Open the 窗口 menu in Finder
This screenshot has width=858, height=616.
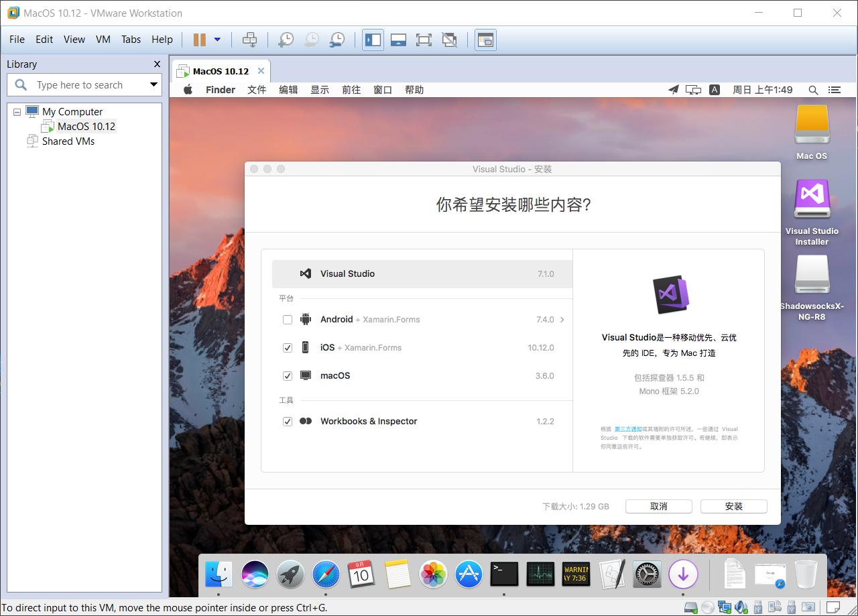click(383, 90)
